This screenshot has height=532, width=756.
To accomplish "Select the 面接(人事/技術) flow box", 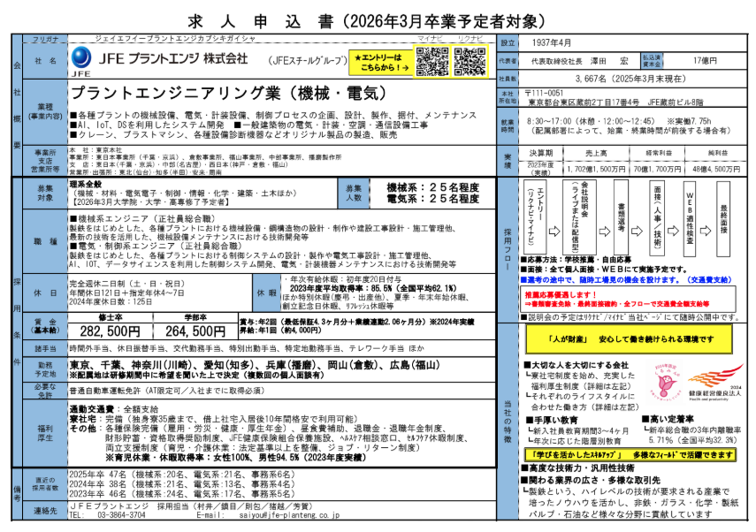I will (657, 217).
